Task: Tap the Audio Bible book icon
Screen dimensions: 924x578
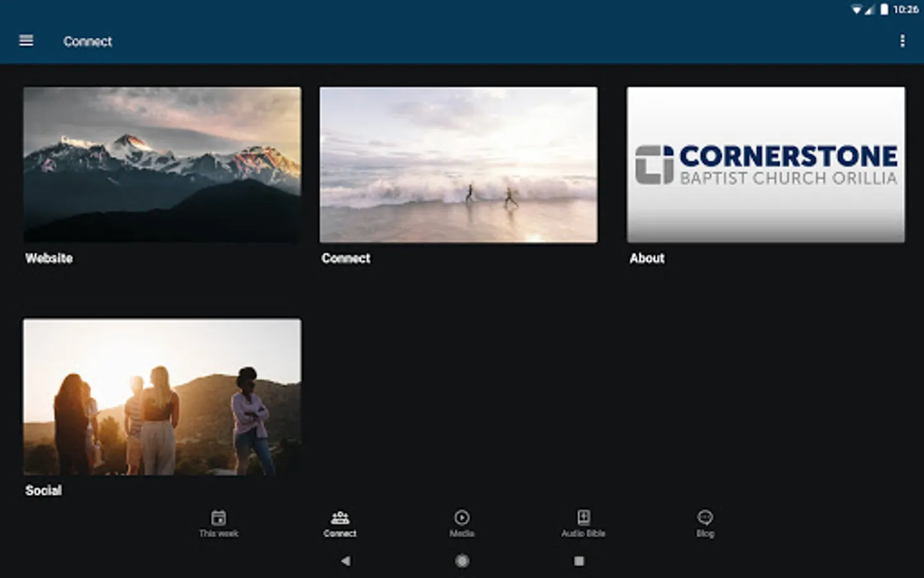Action: click(x=583, y=518)
